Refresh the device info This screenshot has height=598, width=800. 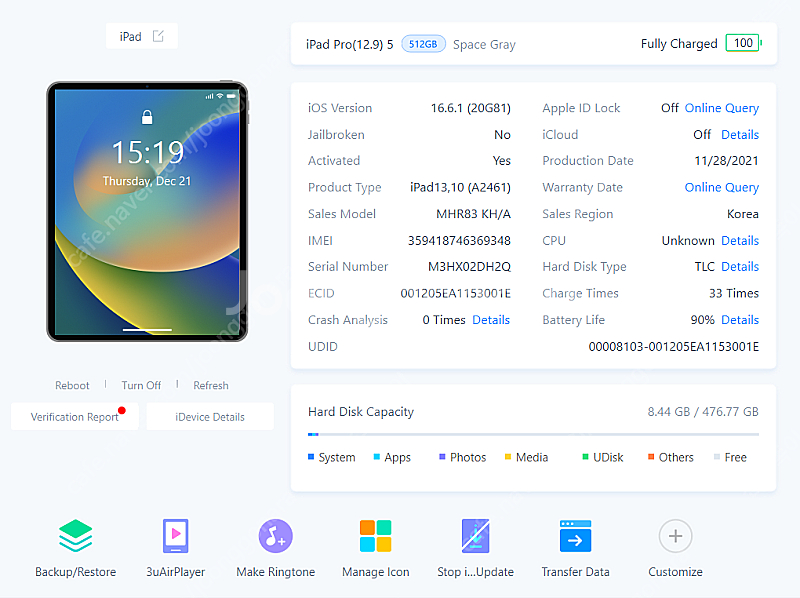(x=211, y=385)
